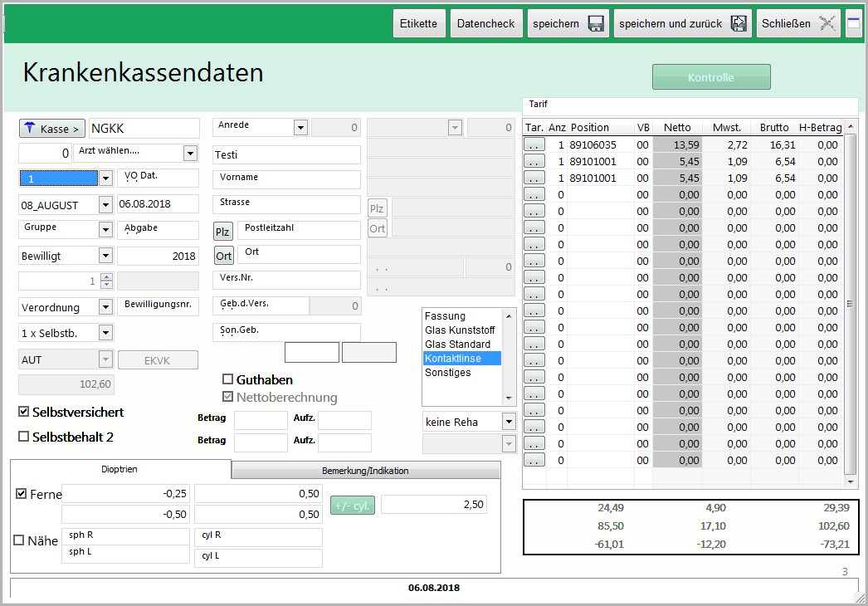Click the floppy disk save icon
This screenshot has height=606, width=868.
595,24
